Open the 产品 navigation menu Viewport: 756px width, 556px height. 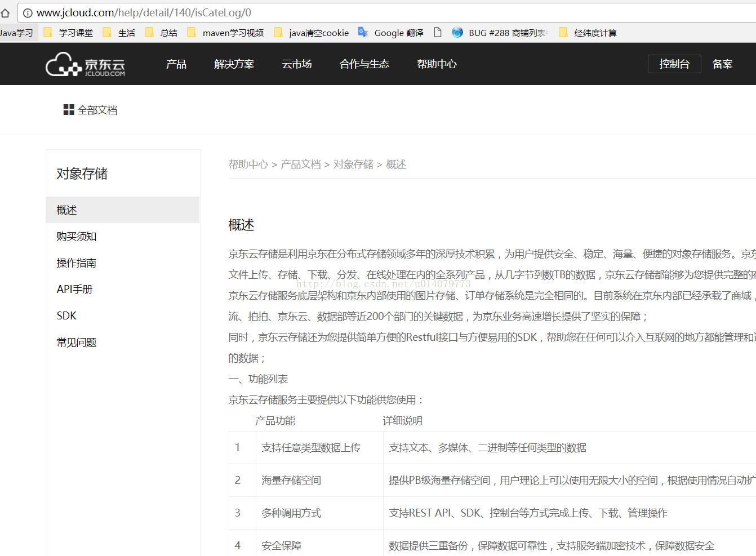[176, 64]
